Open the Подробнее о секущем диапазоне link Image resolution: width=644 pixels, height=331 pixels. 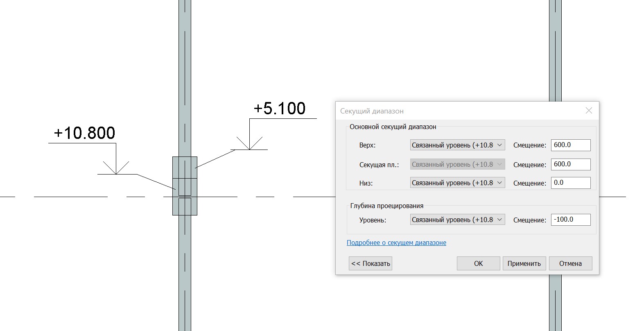tap(396, 243)
